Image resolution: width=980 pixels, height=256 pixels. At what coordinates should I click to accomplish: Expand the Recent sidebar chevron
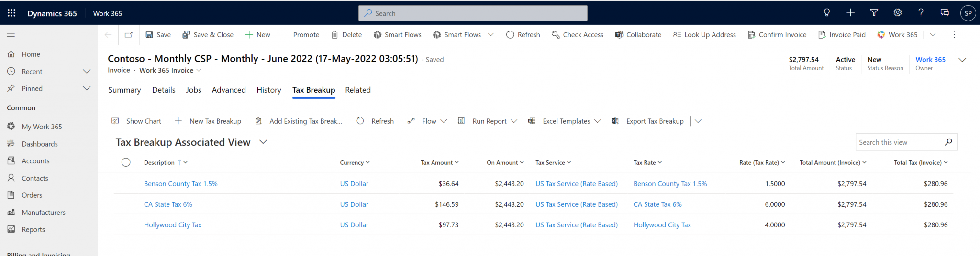tap(87, 72)
